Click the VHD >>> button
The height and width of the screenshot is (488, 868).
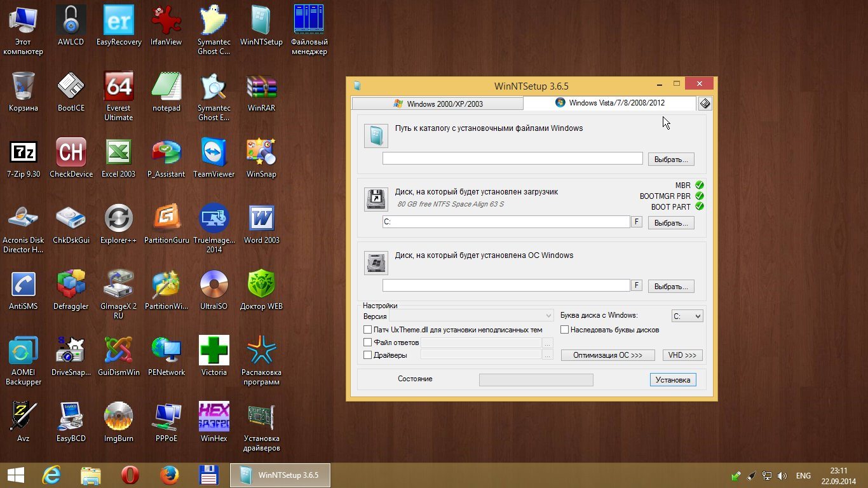click(x=682, y=355)
